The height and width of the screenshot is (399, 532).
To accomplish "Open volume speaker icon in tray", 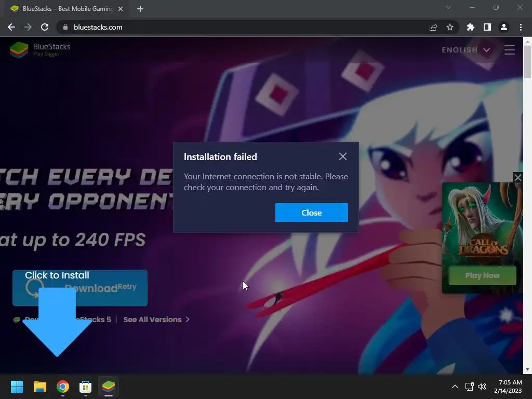I will pos(482,387).
